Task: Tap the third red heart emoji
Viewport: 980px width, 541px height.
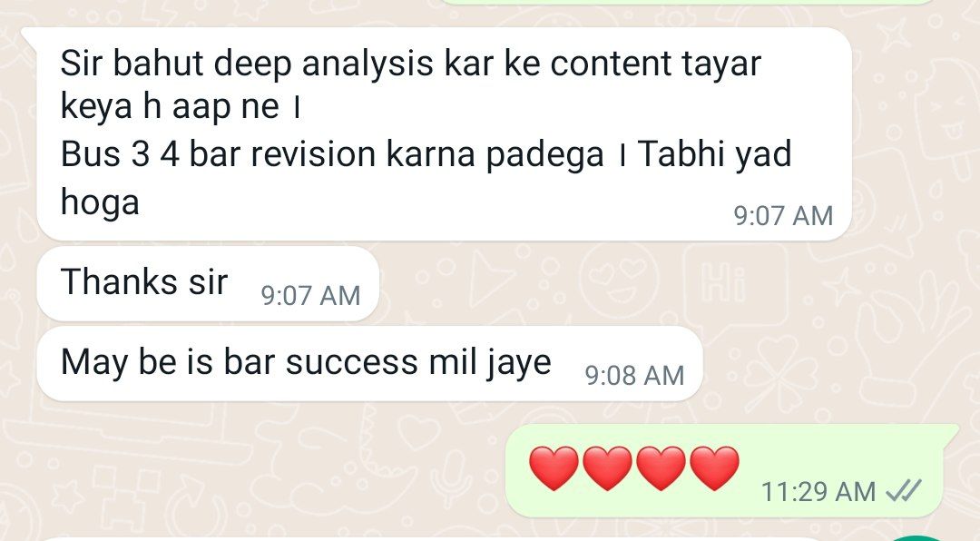Action: coord(661,468)
